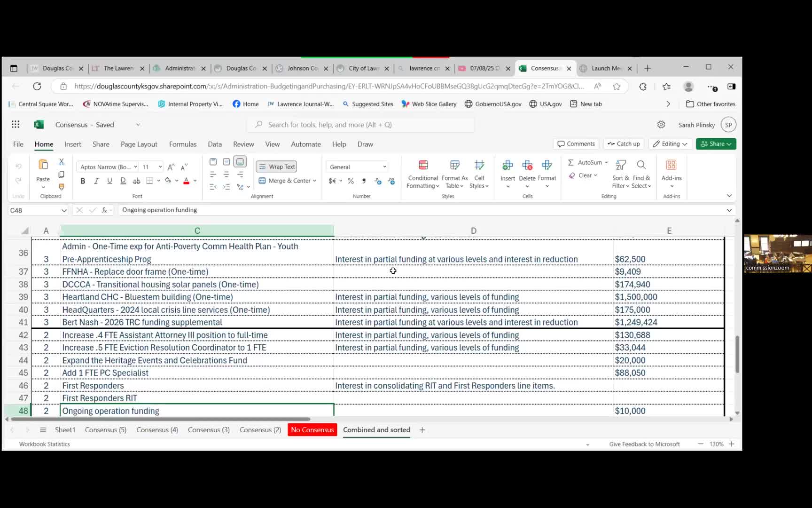Apply double underline formatting
812x508 pixels.
pos(123,181)
